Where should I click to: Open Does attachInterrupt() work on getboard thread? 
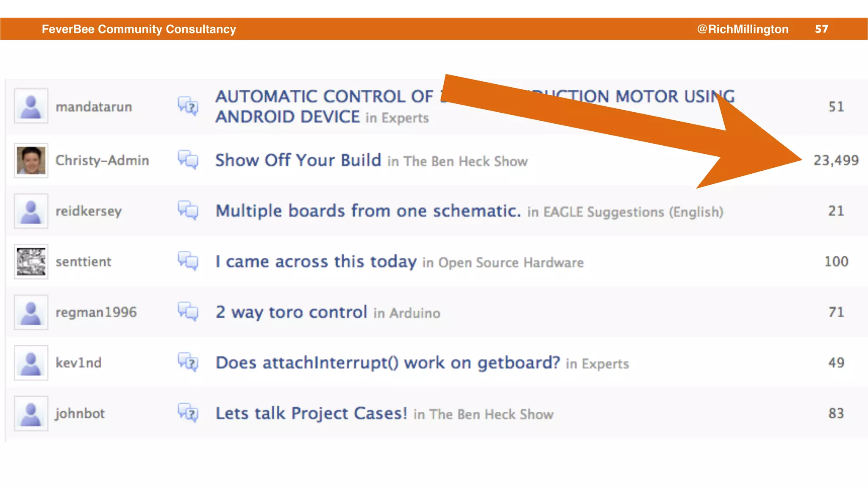pos(387,363)
